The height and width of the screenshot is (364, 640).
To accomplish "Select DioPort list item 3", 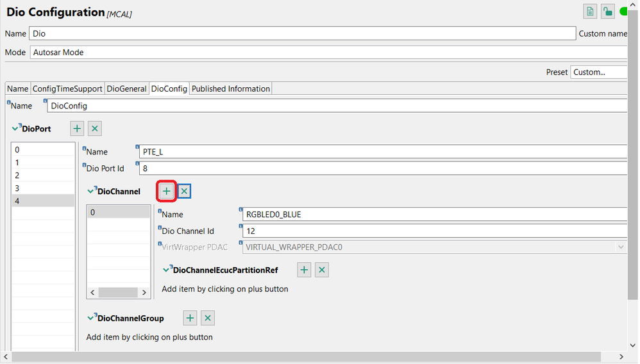I will coord(43,188).
